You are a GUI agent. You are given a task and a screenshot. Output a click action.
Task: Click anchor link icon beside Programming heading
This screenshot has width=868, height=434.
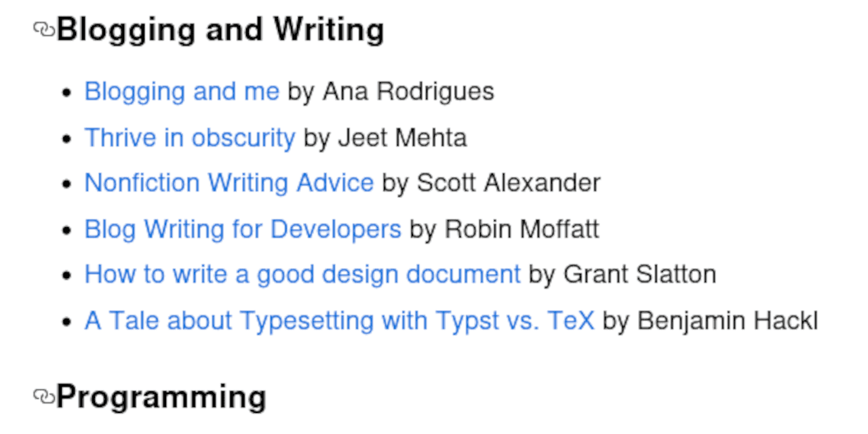(x=43, y=396)
